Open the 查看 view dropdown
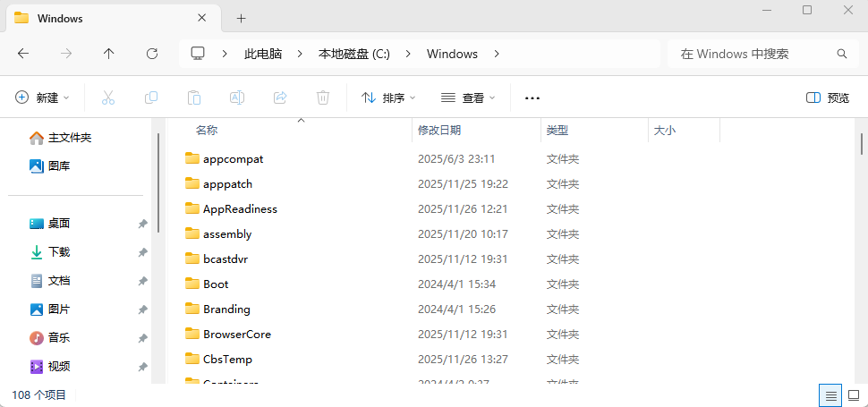The image size is (868, 407). coord(468,98)
